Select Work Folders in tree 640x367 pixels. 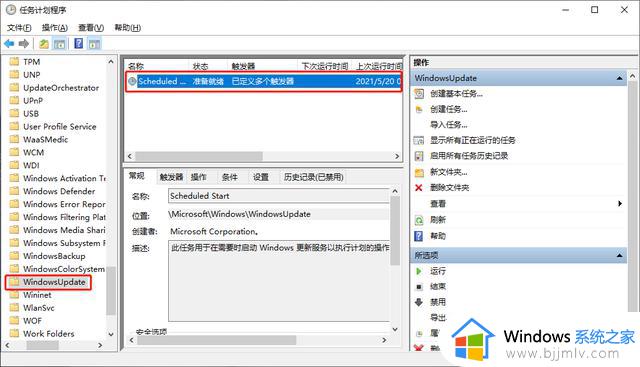click(x=49, y=334)
